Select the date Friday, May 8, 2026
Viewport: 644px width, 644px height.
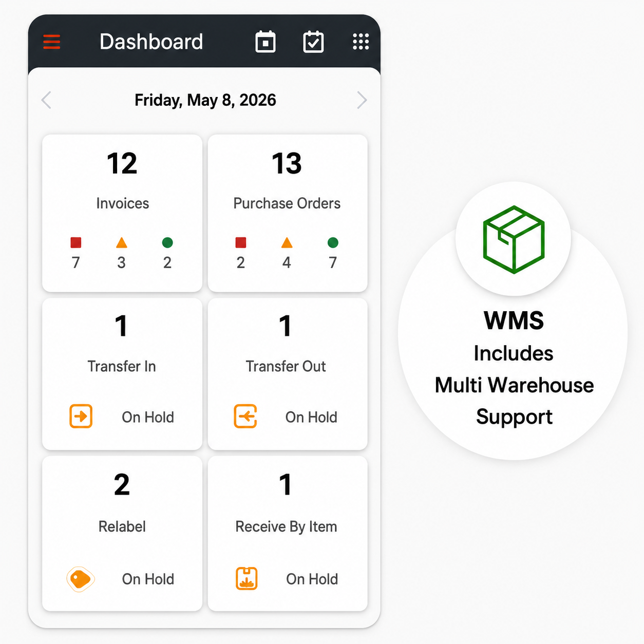(205, 100)
